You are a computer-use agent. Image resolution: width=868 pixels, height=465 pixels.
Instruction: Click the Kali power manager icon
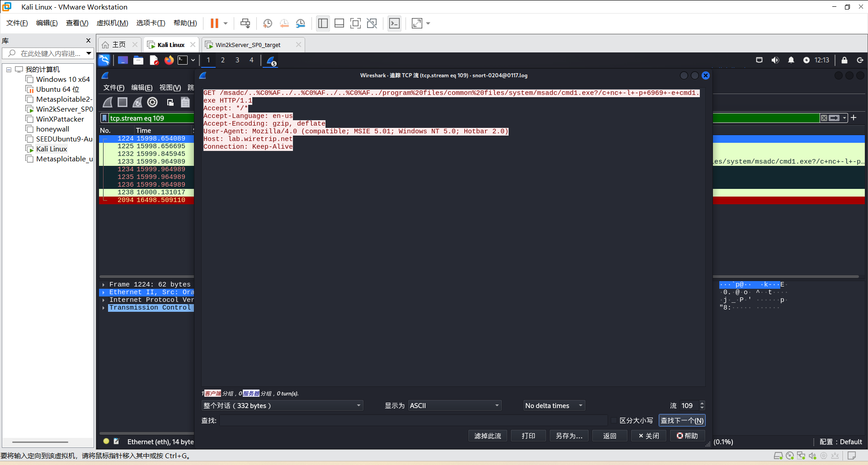tap(807, 60)
